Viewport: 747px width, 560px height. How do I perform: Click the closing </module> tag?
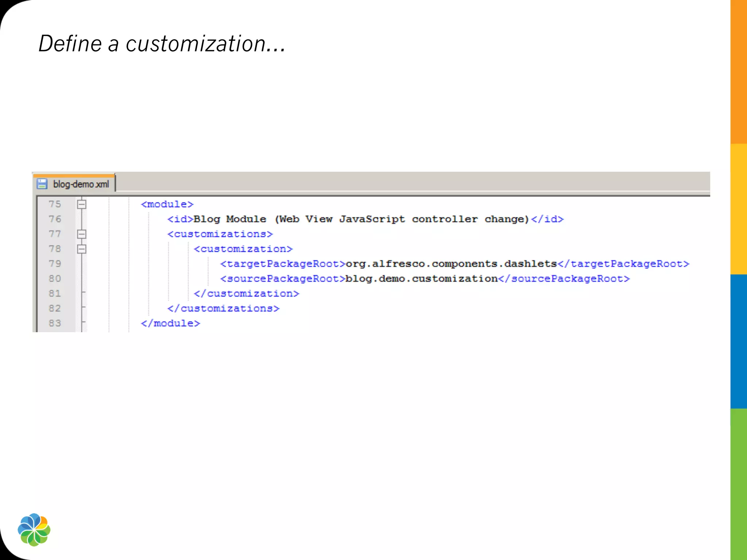170,323
